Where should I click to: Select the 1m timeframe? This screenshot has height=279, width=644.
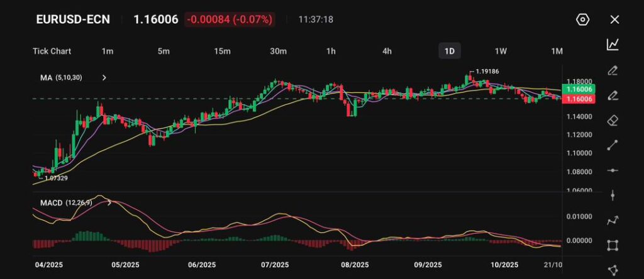pyautogui.click(x=108, y=51)
